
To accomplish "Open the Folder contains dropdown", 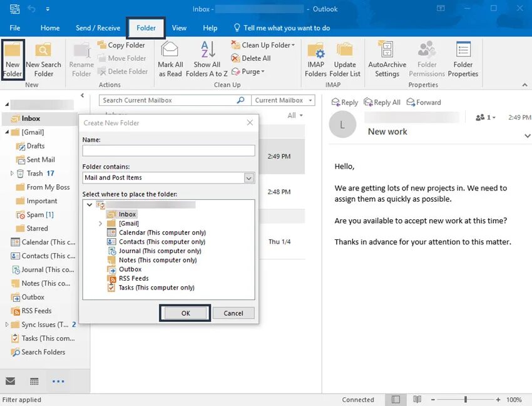I will point(248,177).
